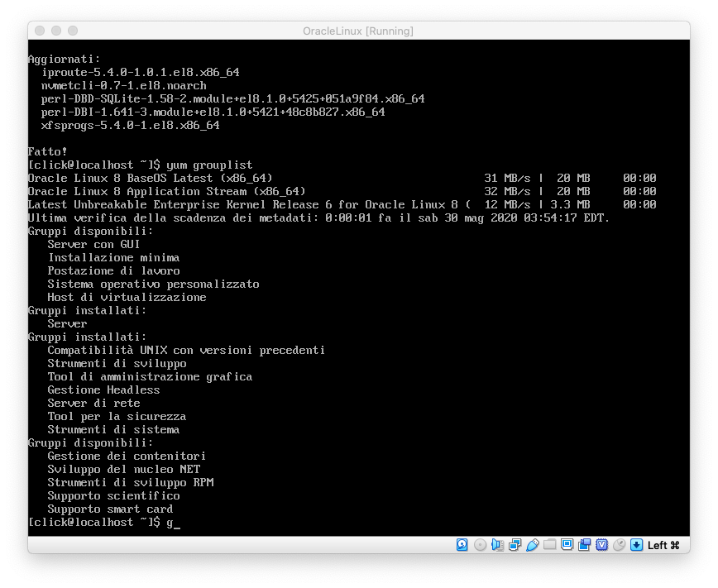718x588 pixels.
Task: Click the OracleLinux [Running] window title
Action: (358, 31)
